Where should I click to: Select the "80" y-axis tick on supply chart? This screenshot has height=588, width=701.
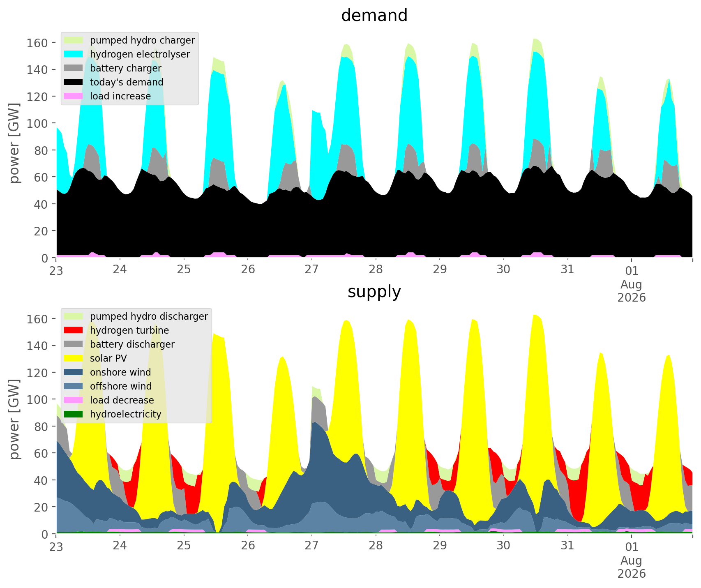[42, 427]
